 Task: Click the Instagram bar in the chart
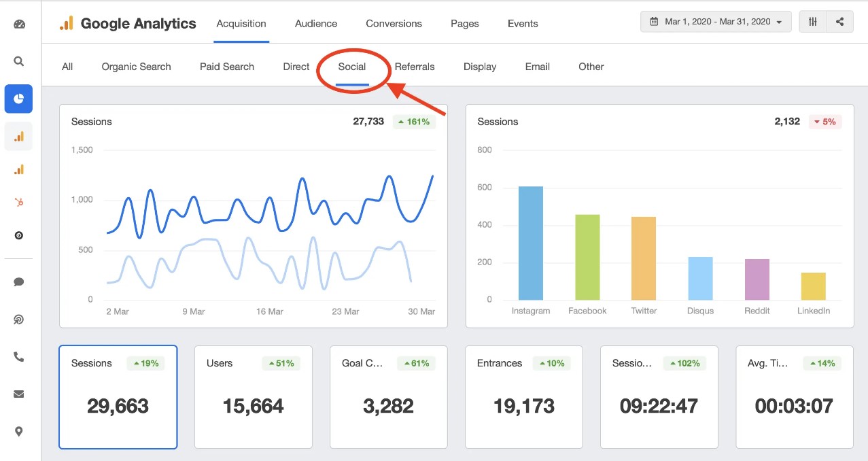tap(531, 243)
